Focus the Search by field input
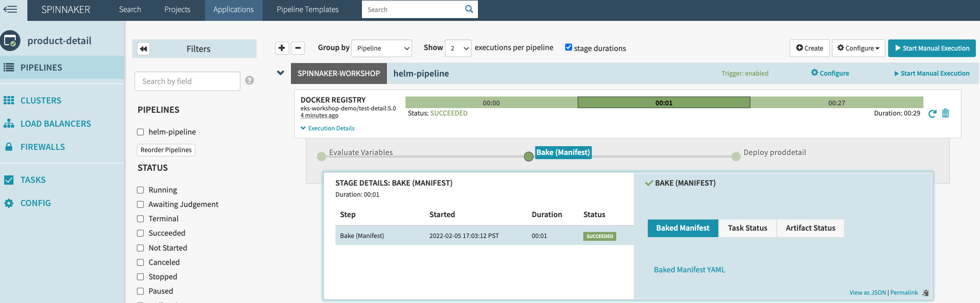 pos(187,81)
